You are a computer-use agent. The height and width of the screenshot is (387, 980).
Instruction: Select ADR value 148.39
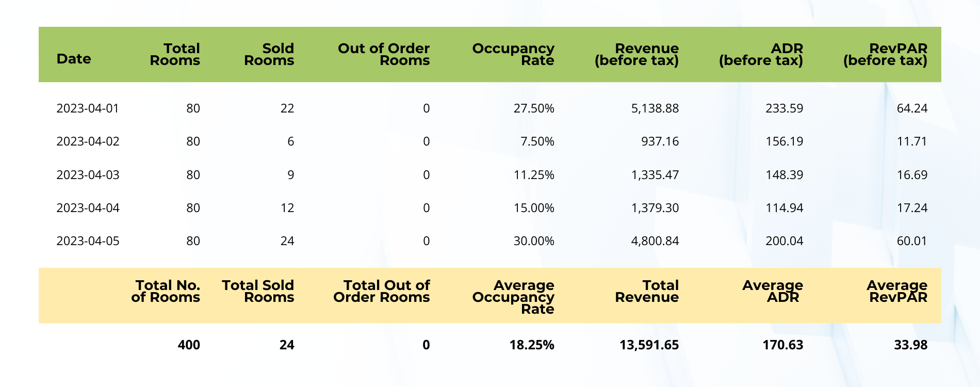[784, 175]
